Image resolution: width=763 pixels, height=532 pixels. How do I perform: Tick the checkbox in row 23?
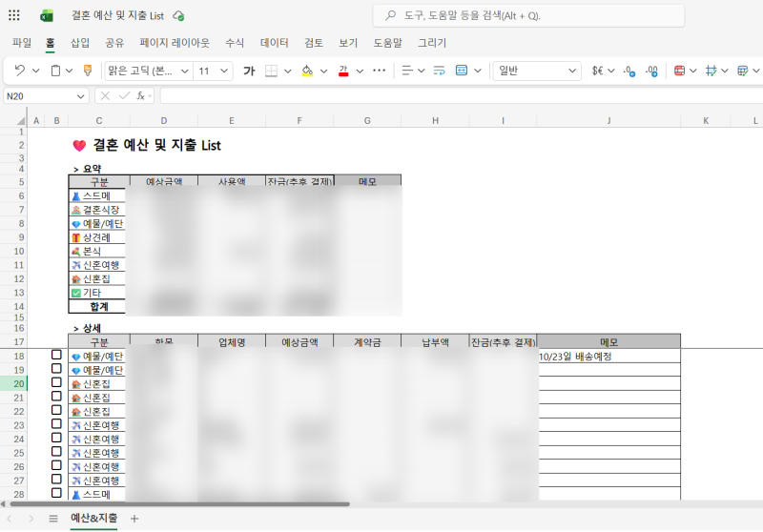pyautogui.click(x=56, y=423)
